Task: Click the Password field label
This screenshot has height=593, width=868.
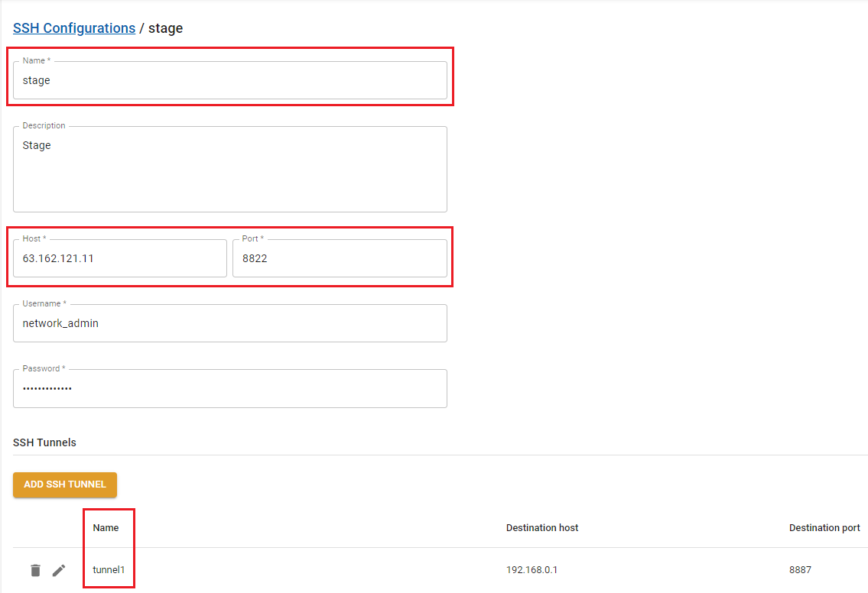Action: tap(44, 368)
